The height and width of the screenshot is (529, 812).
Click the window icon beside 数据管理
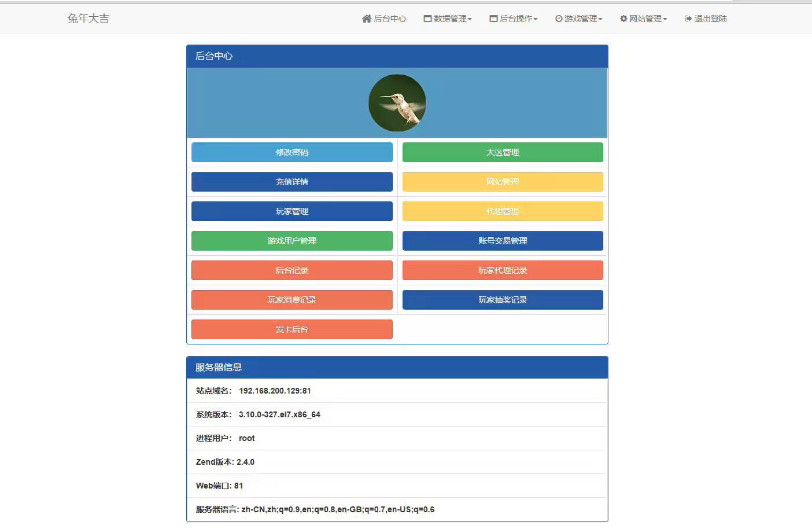click(x=427, y=19)
